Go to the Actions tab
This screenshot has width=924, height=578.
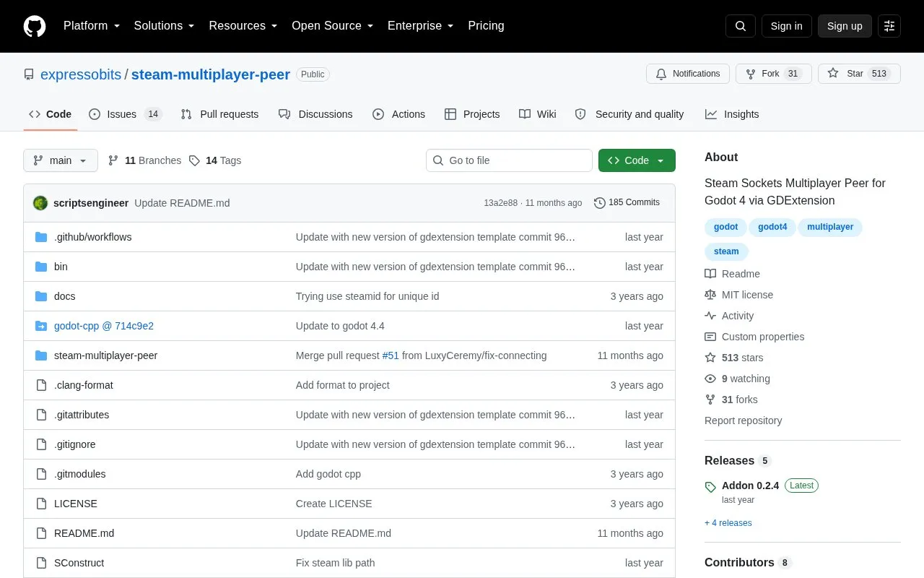[398, 114]
